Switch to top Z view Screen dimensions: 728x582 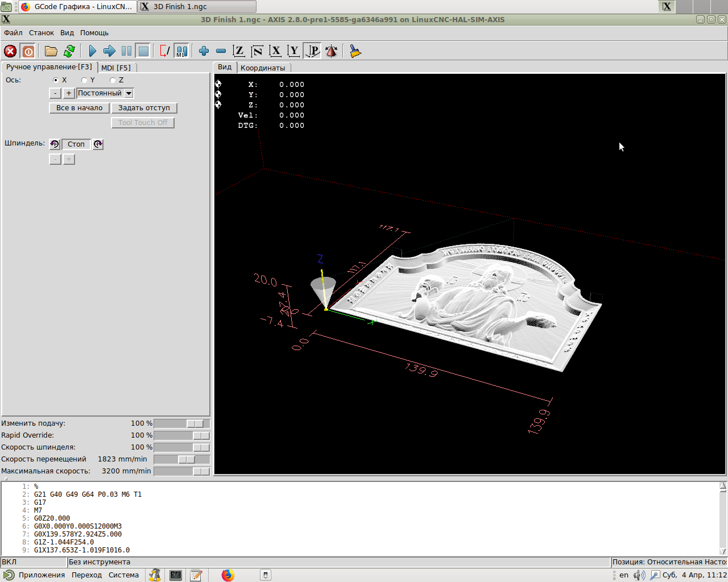point(239,51)
